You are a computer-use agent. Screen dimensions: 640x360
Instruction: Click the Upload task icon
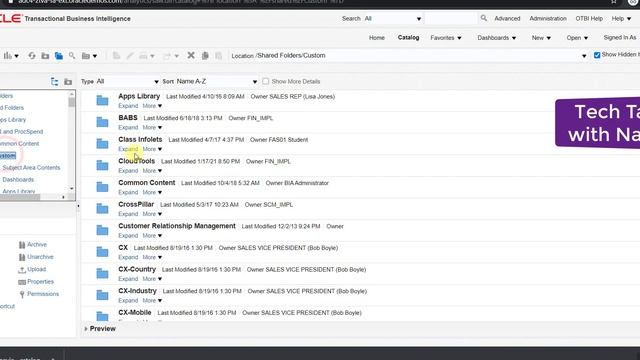(22, 270)
